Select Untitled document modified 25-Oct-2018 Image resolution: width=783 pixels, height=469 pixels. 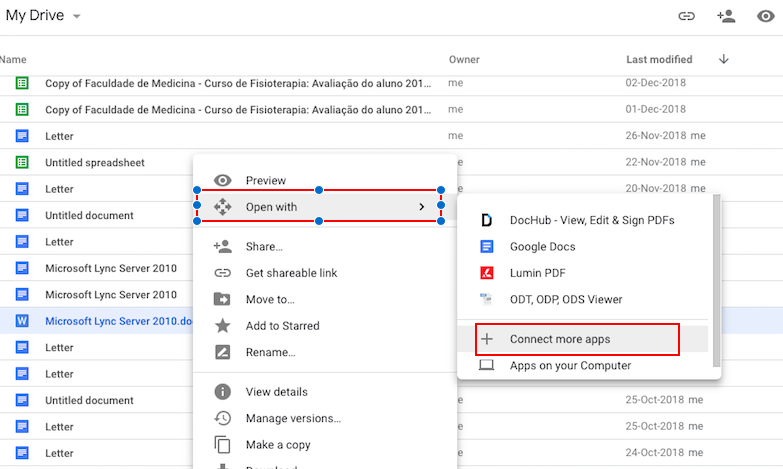(89, 400)
